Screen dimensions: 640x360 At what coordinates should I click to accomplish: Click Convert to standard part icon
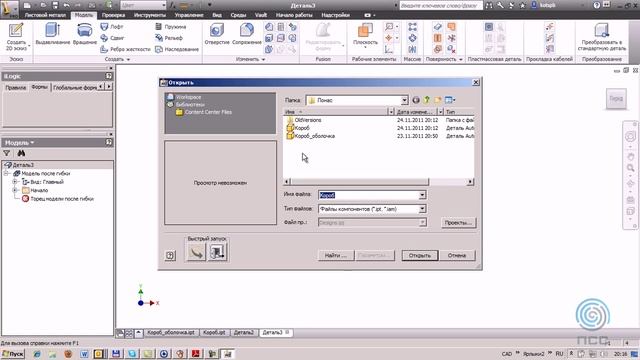tap(602, 37)
